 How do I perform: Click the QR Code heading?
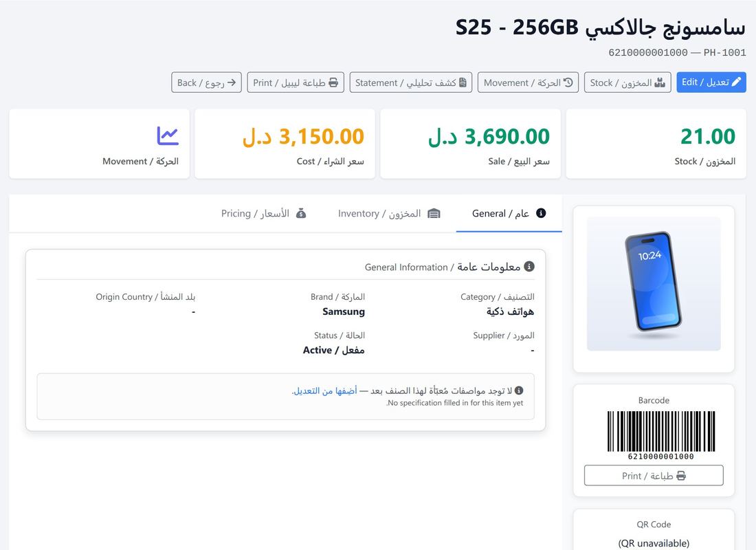(654, 525)
